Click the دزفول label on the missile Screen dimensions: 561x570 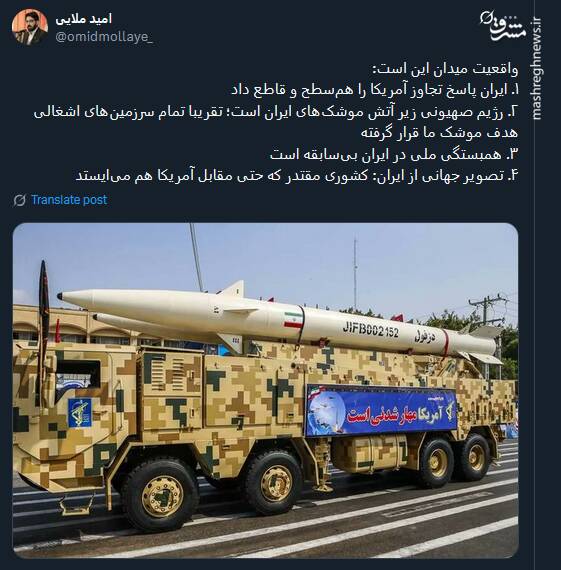425,338
